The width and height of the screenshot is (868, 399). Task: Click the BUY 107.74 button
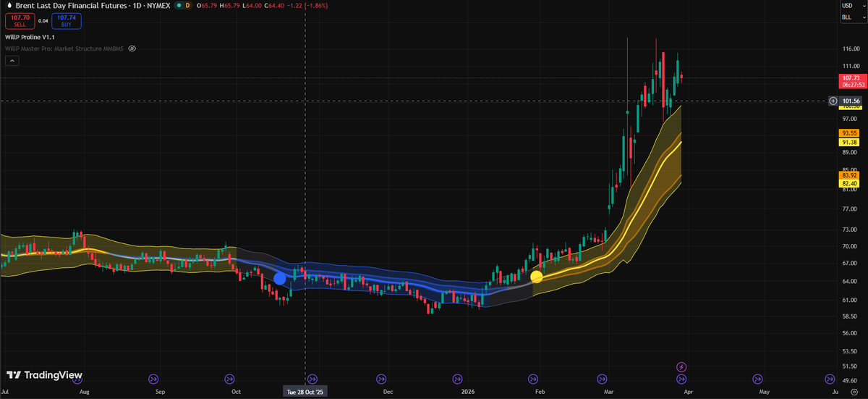click(67, 20)
